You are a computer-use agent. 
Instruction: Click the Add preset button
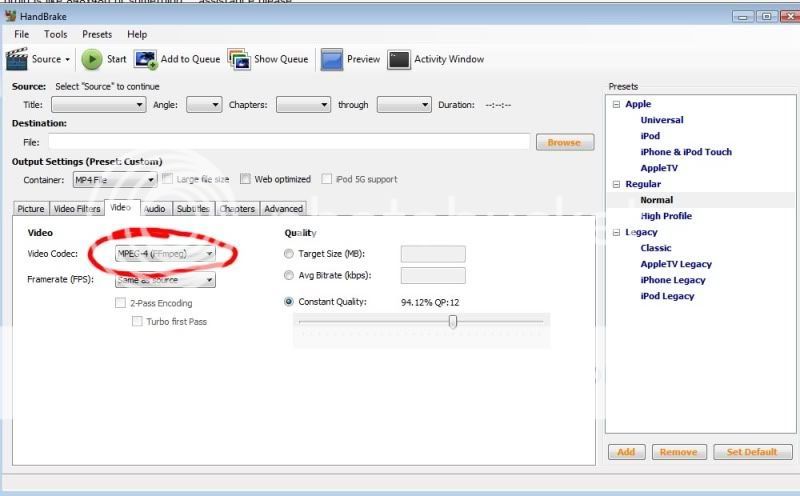tap(627, 452)
